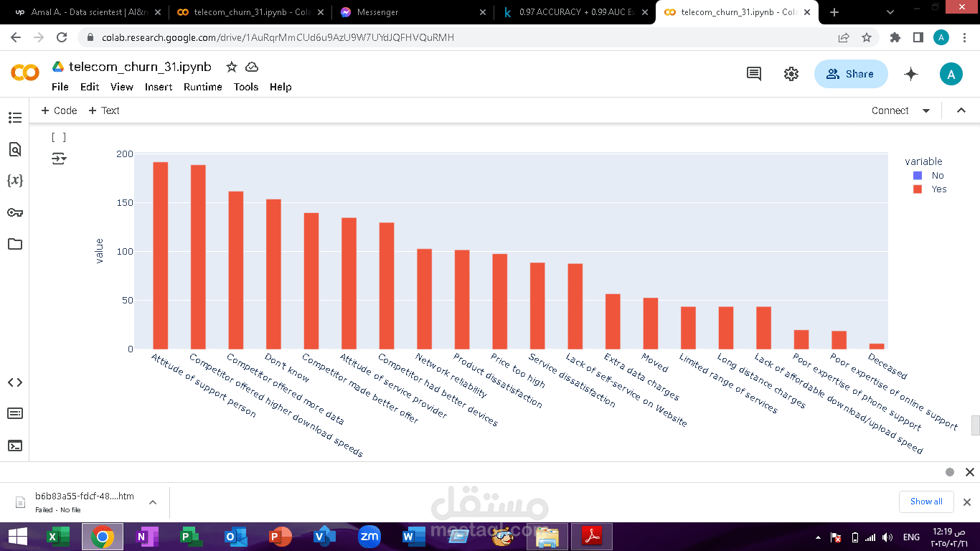Click the cell output actions icon
The height and width of the screenshot is (551, 980).
tap(59, 159)
